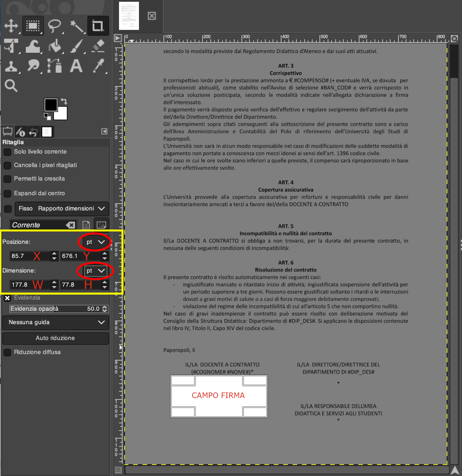462x476 pixels.
Task: Choose the Free Select lasso tool
Action: pos(55,26)
